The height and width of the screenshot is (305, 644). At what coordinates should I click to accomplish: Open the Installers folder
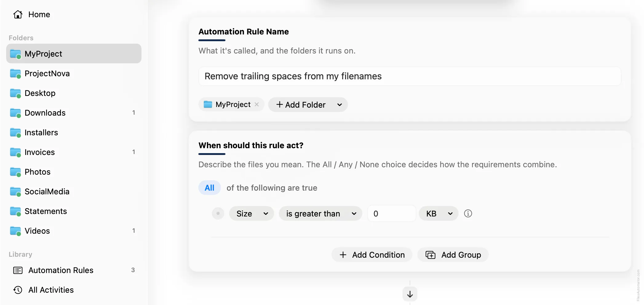[74, 133]
